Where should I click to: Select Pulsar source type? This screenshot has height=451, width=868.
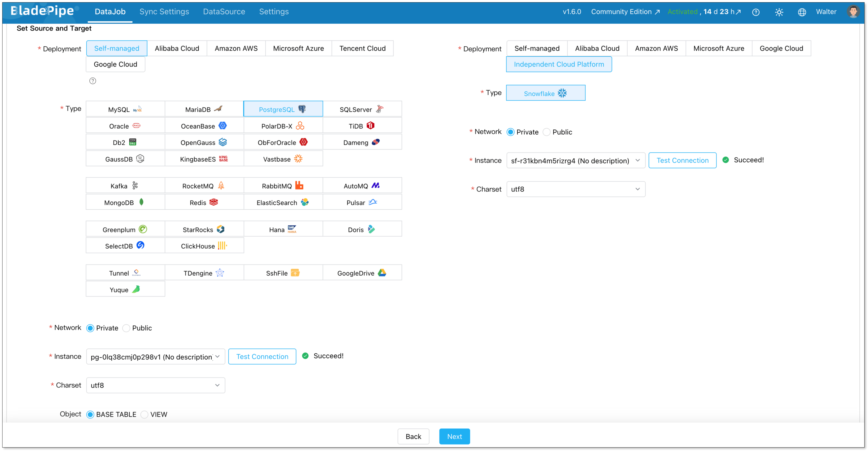pos(362,202)
